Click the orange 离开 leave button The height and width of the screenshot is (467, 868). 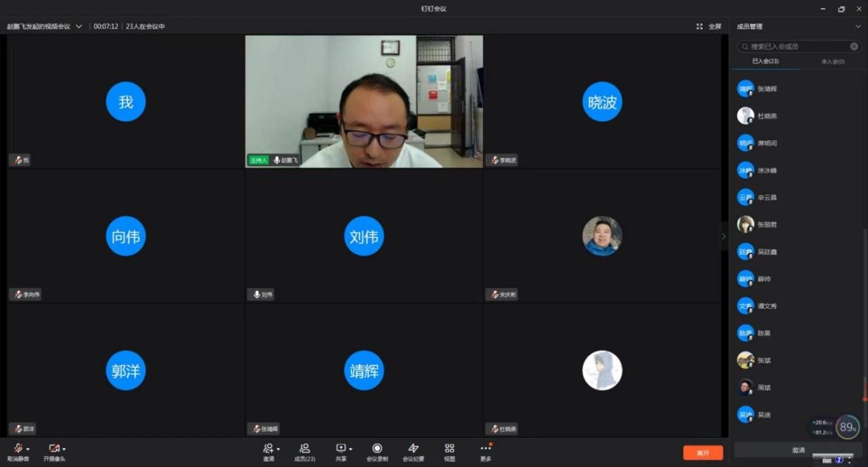702,453
